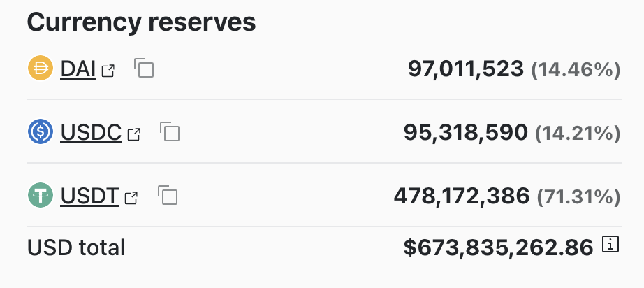Show info for the USD total

pyautogui.click(x=610, y=245)
